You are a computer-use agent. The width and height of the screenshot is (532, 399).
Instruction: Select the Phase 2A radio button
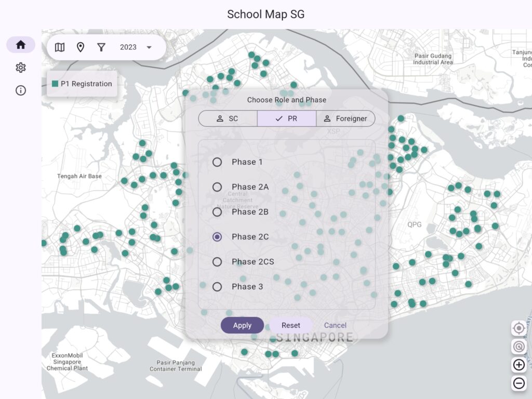217,187
